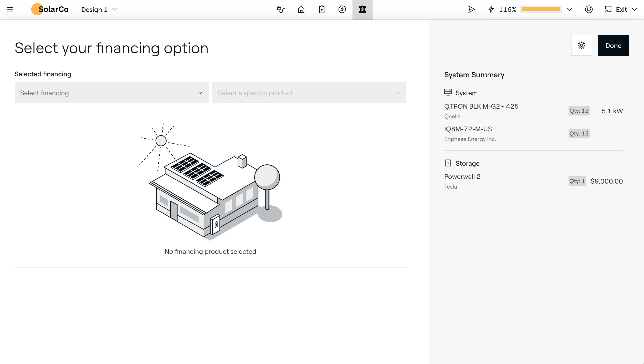Open the help lifebuoy icon
This screenshot has height=364, width=644.
(589, 9)
